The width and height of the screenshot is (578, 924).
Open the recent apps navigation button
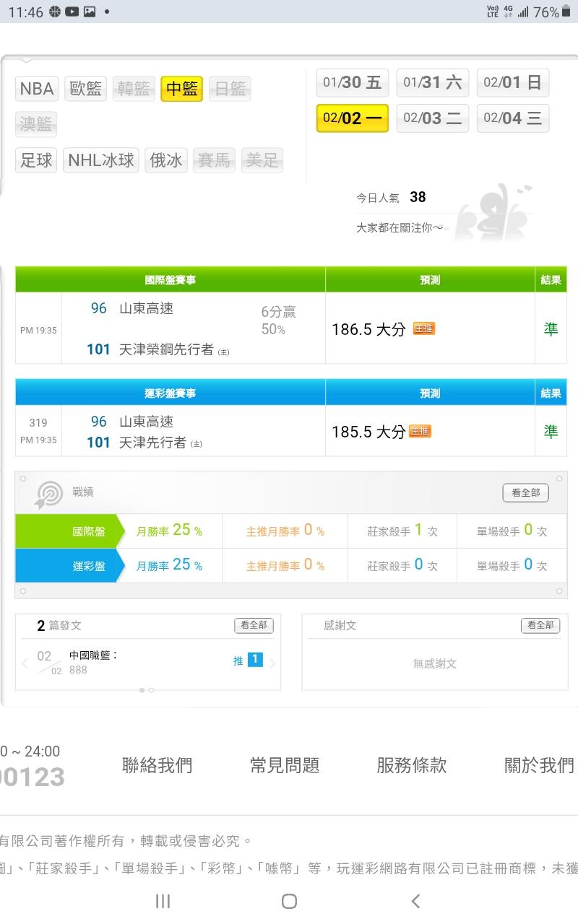(163, 900)
